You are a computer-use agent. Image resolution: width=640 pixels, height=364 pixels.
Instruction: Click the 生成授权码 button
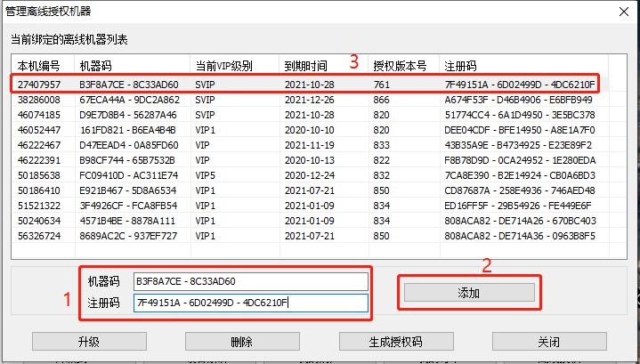[393, 342]
